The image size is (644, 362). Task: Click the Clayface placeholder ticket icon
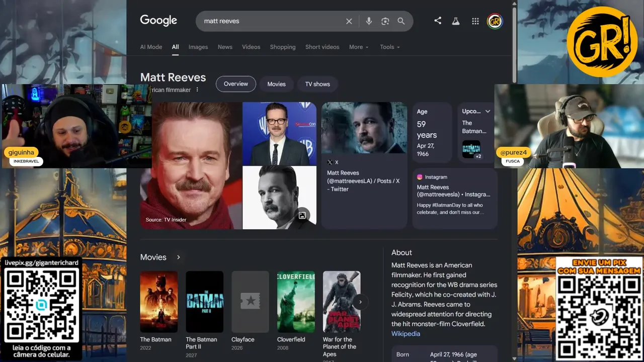pyautogui.click(x=250, y=302)
